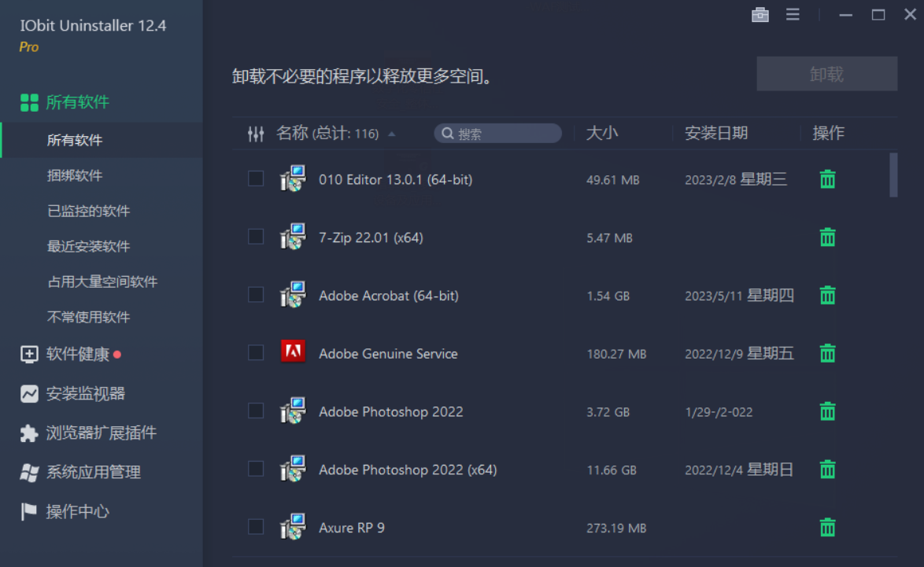Screen dimensions: 924x567
Task: Tick the Adobe Acrobat (64-bit) checkbox
Action: coord(256,294)
